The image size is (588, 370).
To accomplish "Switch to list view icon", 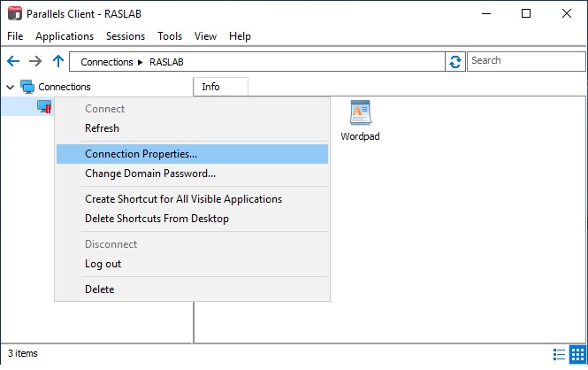I will (559, 354).
